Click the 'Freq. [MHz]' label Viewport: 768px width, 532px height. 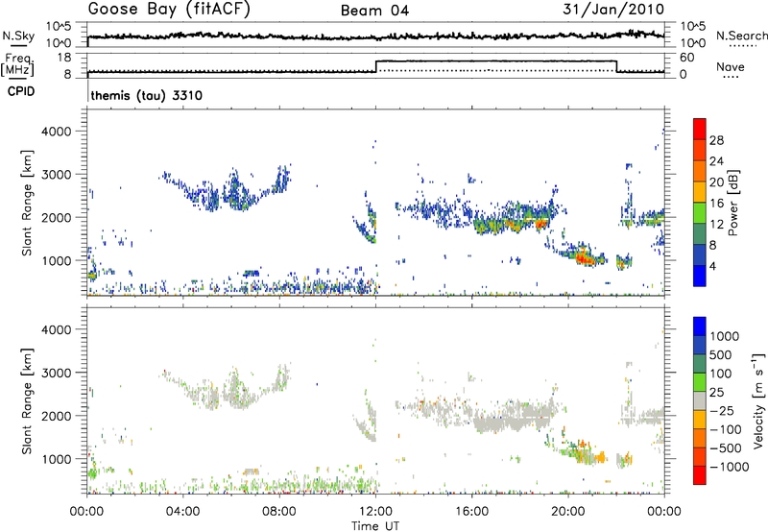point(17,64)
